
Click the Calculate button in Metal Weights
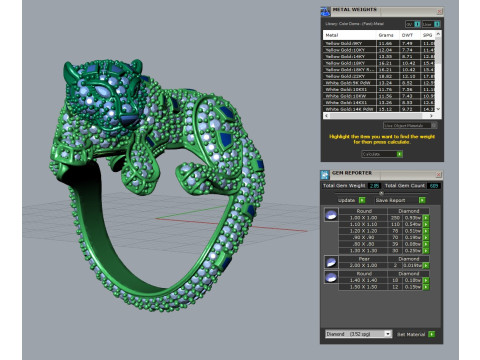382,154
